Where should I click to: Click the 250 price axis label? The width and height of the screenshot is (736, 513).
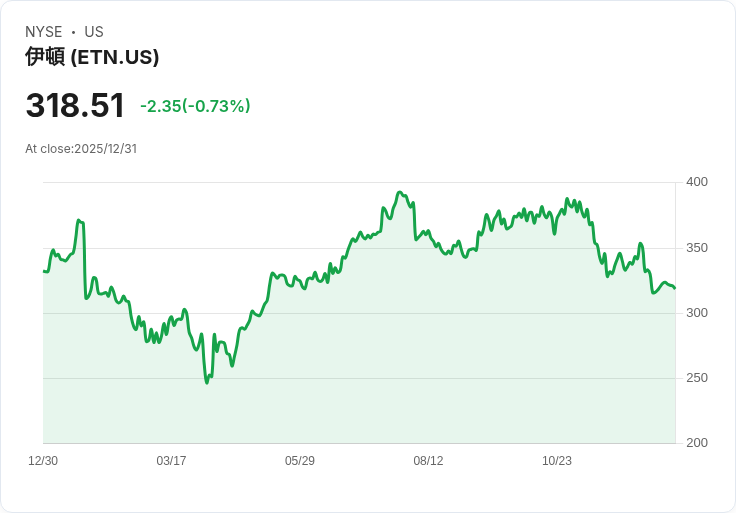coord(697,378)
